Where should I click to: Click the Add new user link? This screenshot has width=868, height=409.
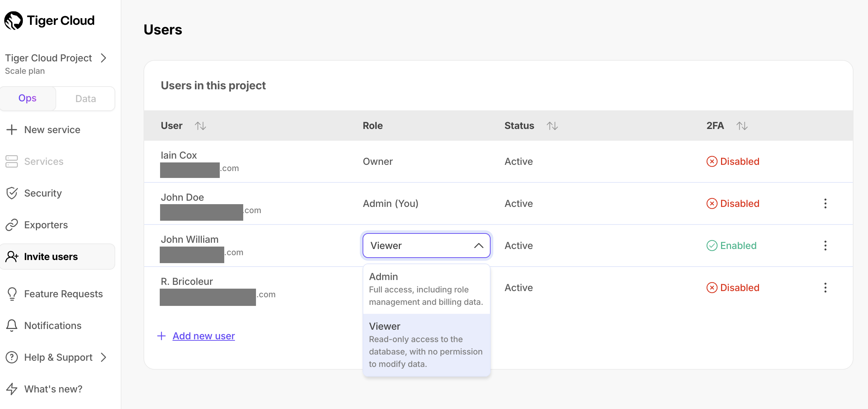click(204, 336)
